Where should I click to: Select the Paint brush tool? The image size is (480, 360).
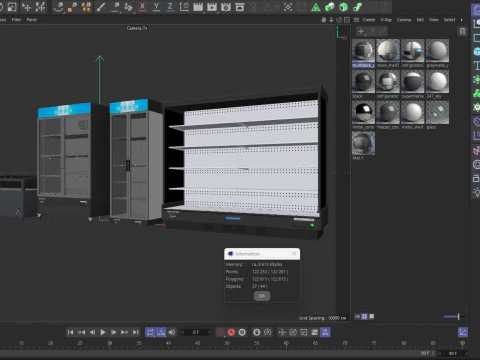(101, 7)
